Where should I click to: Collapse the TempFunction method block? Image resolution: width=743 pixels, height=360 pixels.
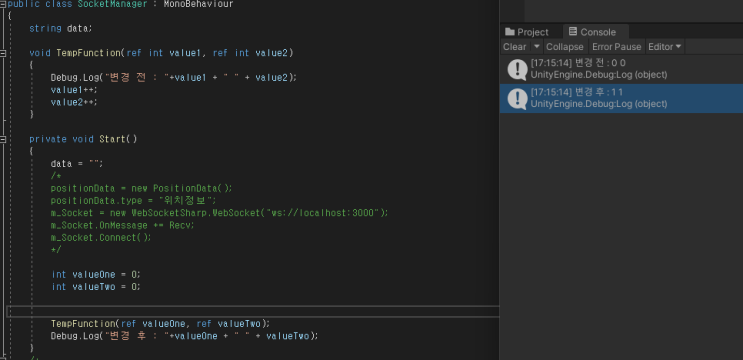point(3,53)
